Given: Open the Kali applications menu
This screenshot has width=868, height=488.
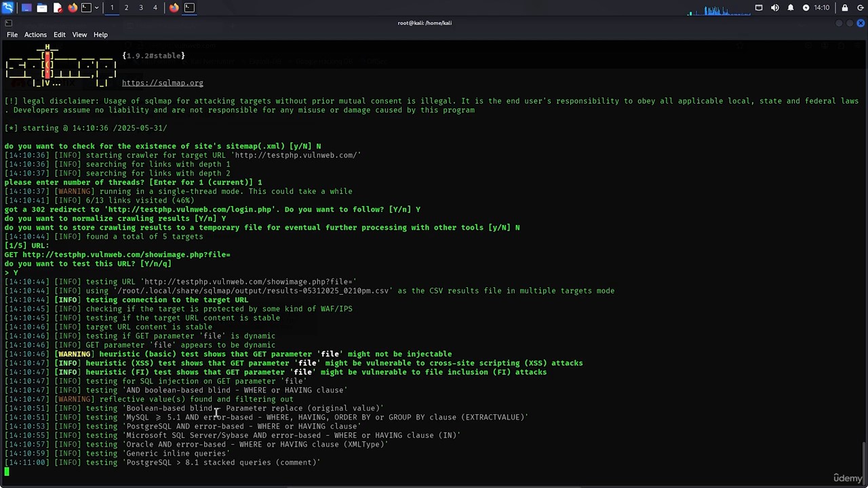Looking at the screenshot, I should coord(7,7).
